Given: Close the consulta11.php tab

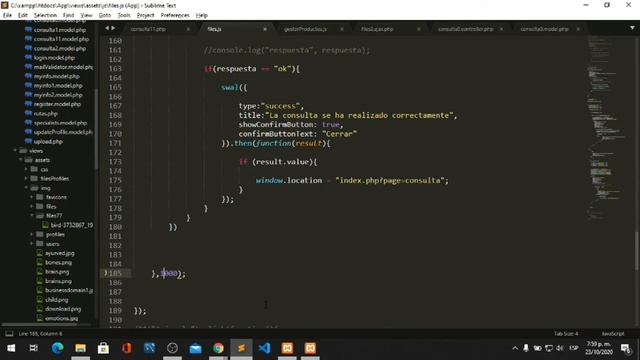Looking at the screenshot, I should point(188,29).
